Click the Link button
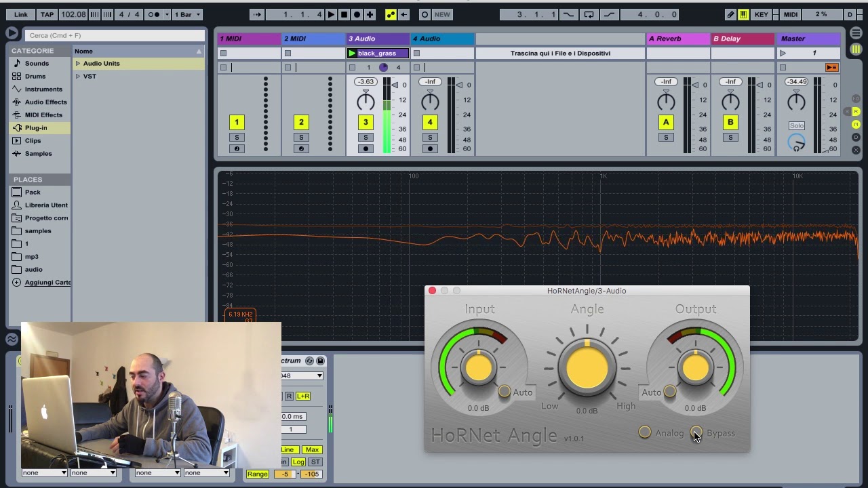868x488 pixels. click(21, 14)
